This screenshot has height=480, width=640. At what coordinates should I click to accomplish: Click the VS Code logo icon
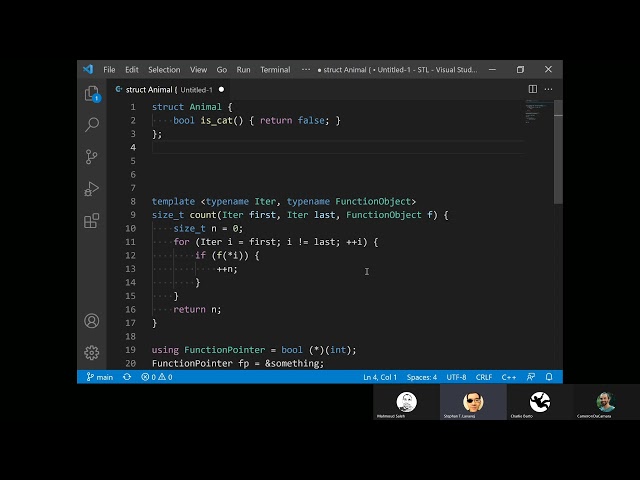tap(88, 69)
